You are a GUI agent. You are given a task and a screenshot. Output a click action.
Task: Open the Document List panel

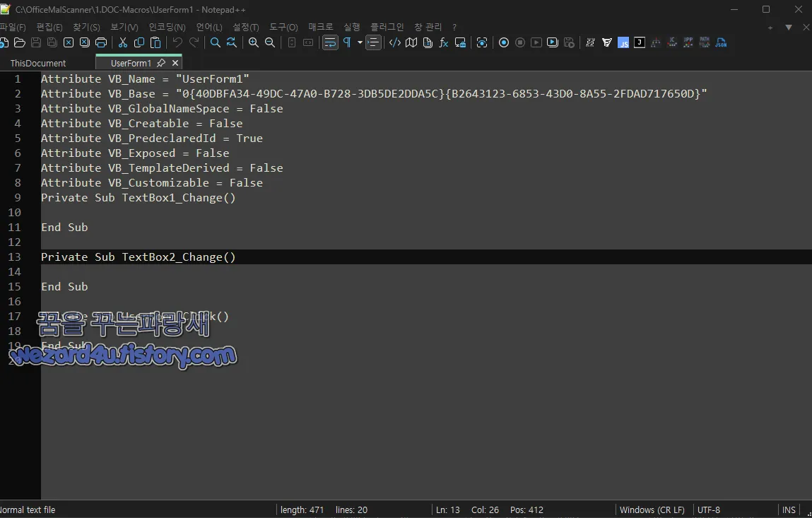[x=428, y=42]
